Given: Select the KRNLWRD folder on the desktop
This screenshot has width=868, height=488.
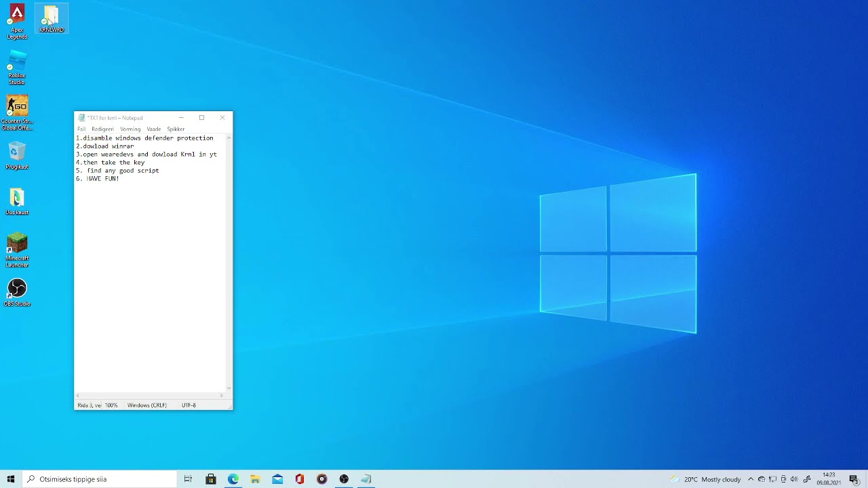Looking at the screenshot, I should pos(52,19).
